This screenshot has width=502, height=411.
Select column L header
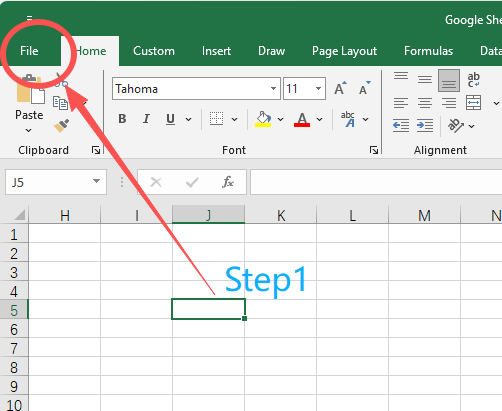(x=352, y=215)
